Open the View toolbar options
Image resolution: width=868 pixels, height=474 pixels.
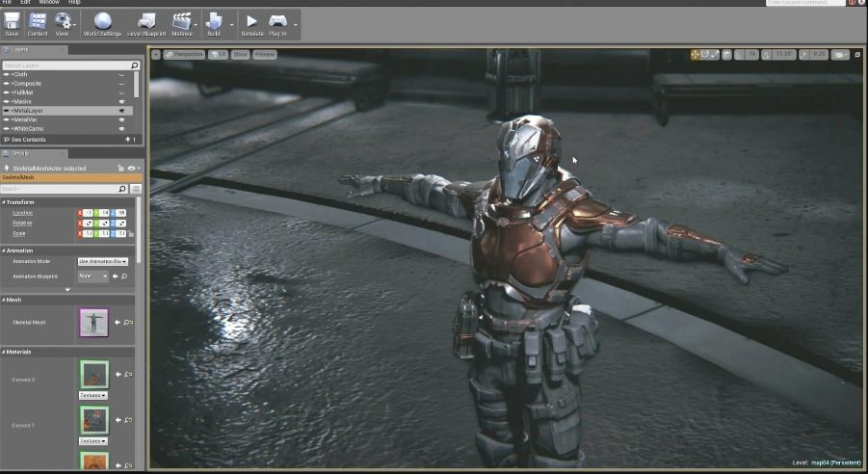pos(62,24)
